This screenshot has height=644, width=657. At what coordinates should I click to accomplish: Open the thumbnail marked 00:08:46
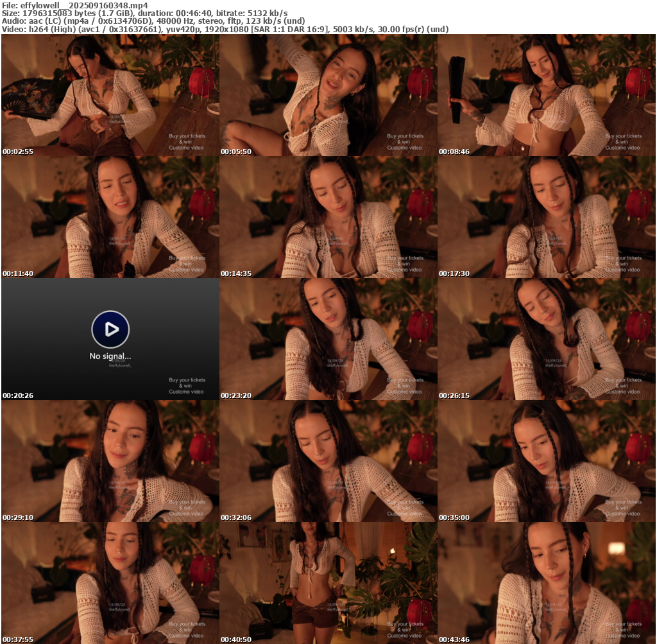(x=546, y=95)
